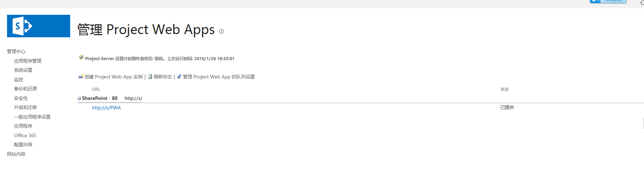Go to 应用程序管理 navigation item

pyautogui.click(x=28, y=61)
